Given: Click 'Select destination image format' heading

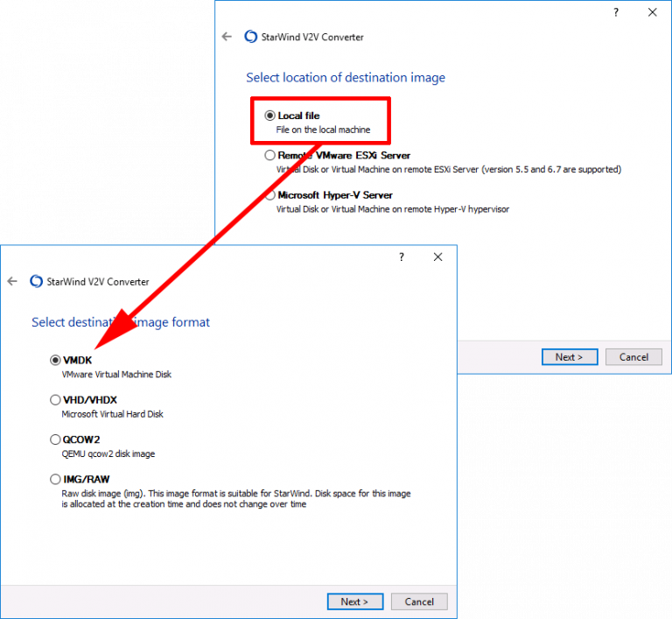Looking at the screenshot, I should pos(121,322).
